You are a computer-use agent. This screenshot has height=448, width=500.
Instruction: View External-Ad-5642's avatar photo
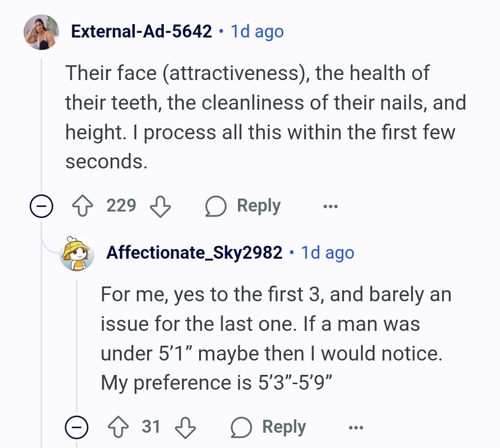pyautogui.click(x=42, y=32)
